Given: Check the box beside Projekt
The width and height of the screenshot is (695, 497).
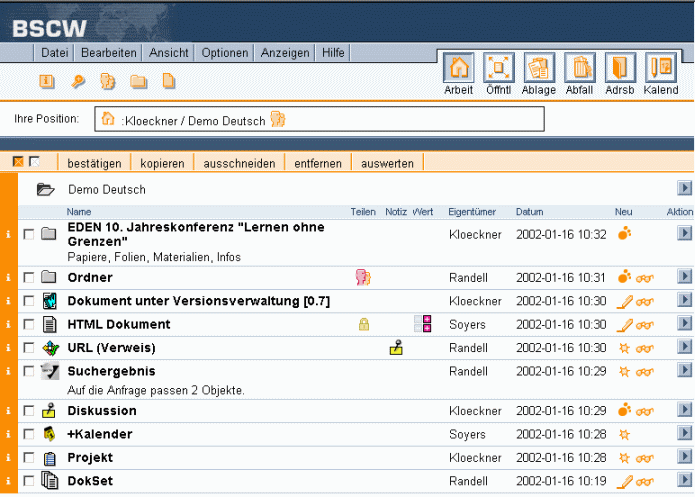Looking at the screenshot, I should [x=28, y=458].
